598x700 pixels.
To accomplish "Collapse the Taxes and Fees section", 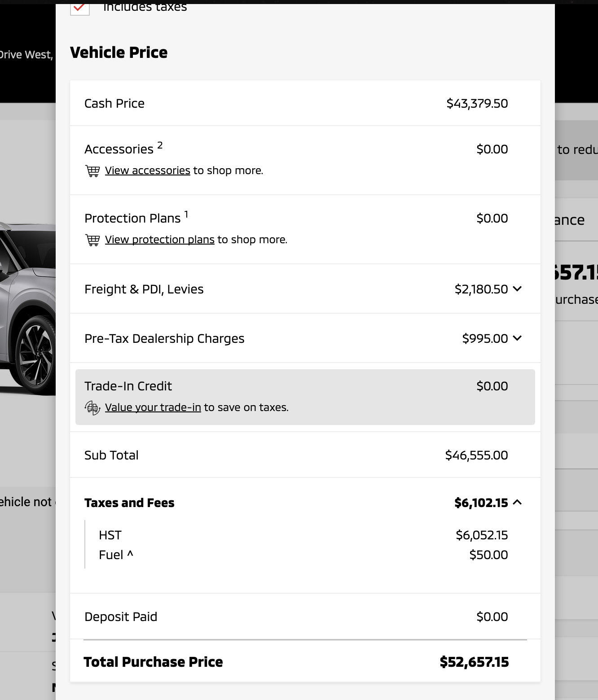I will point(517,502).
